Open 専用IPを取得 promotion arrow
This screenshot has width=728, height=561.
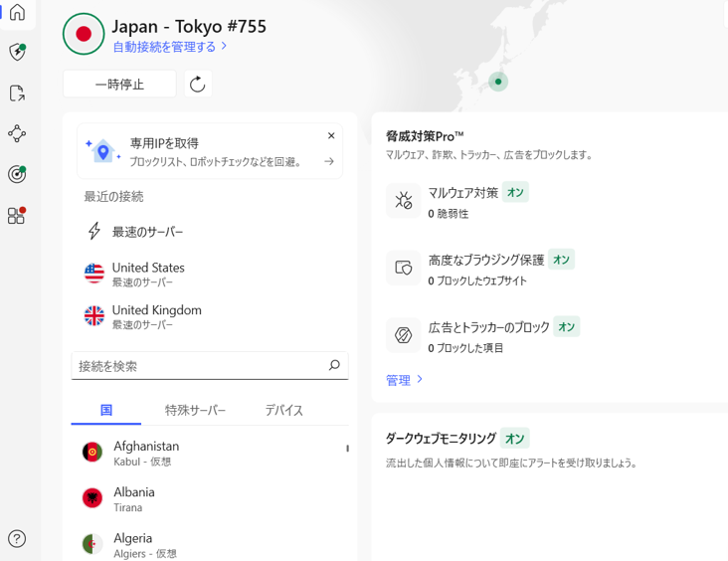point(329,161)
